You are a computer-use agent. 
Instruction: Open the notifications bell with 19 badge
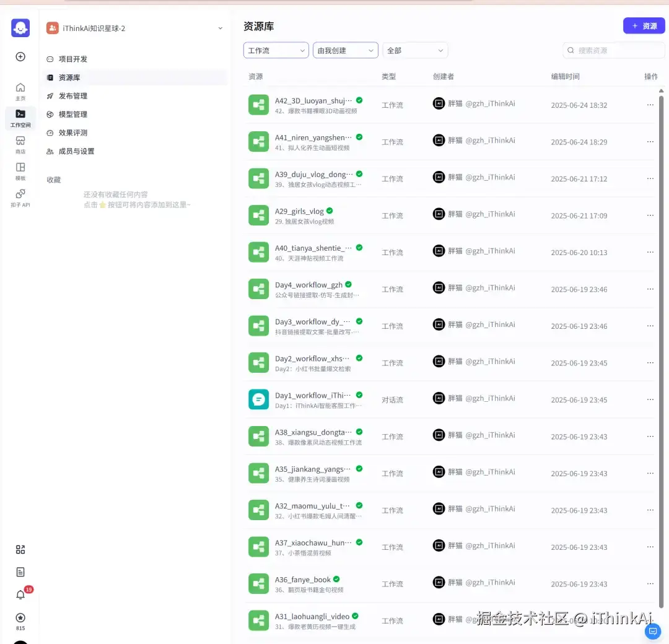[20, 594]
